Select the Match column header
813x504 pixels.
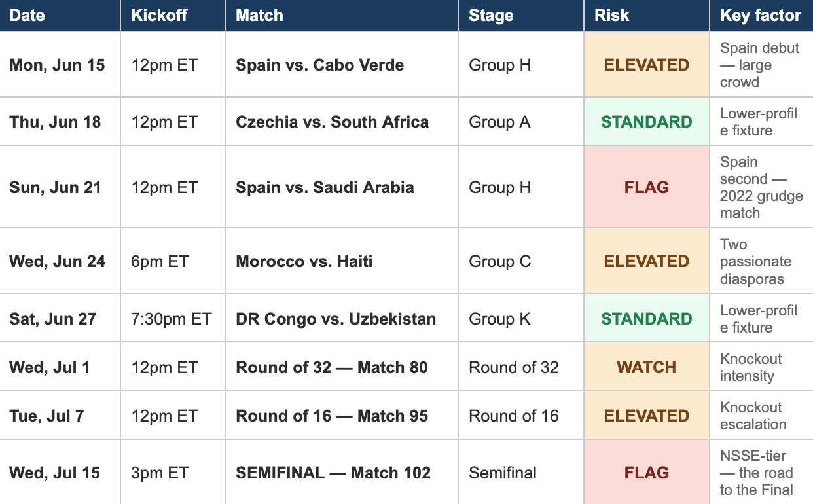coord(342,16)
